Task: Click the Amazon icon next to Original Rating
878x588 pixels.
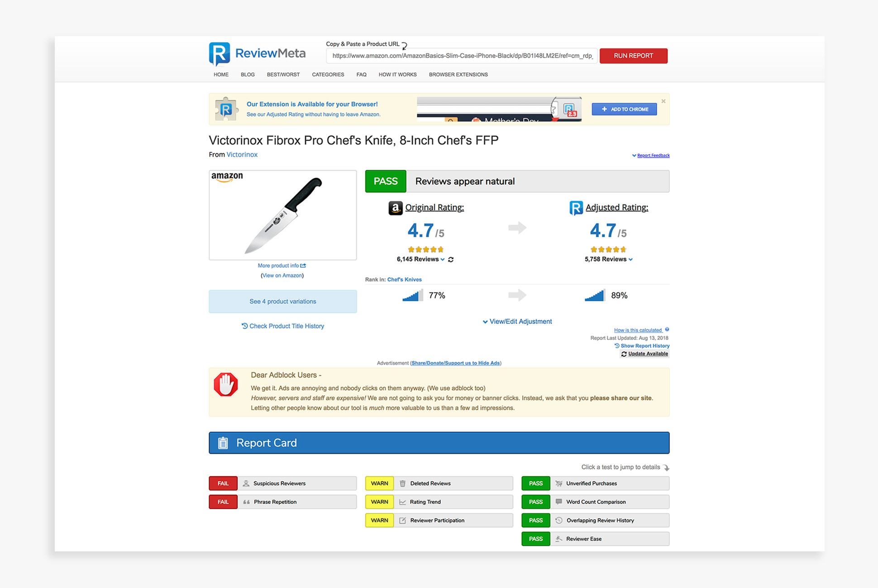Action: point(395,208)
